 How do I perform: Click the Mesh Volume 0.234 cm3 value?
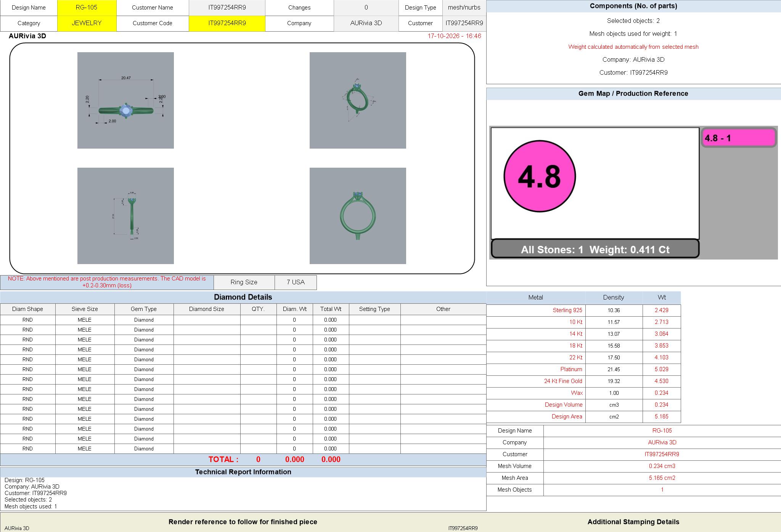pyautogui.click(x=662, y=466)
